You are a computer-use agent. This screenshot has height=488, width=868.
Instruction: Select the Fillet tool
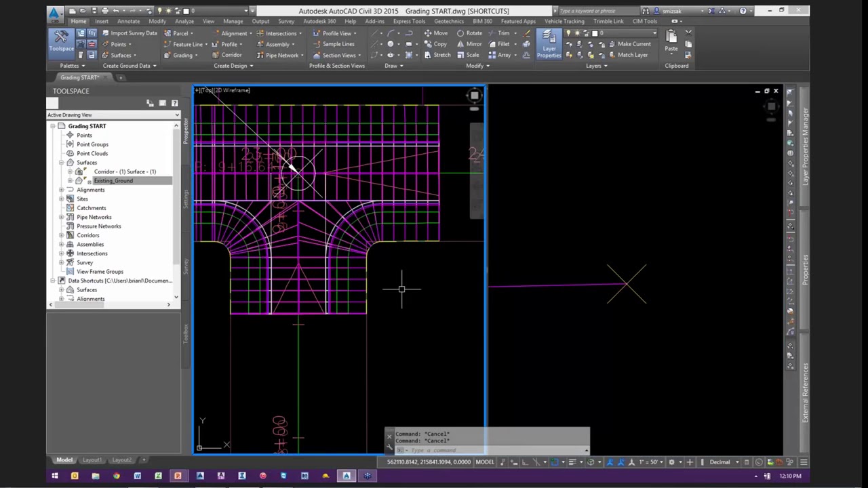point(501,44)
